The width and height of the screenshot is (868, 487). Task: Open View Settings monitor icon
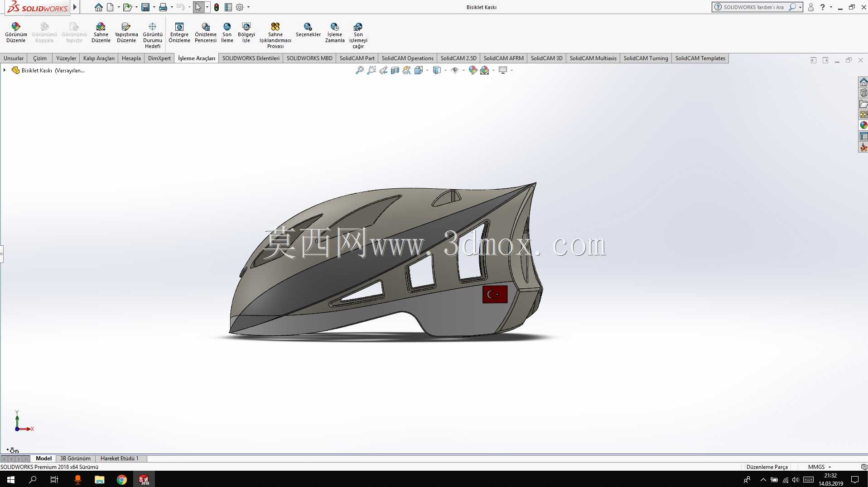tap(503, 70)
